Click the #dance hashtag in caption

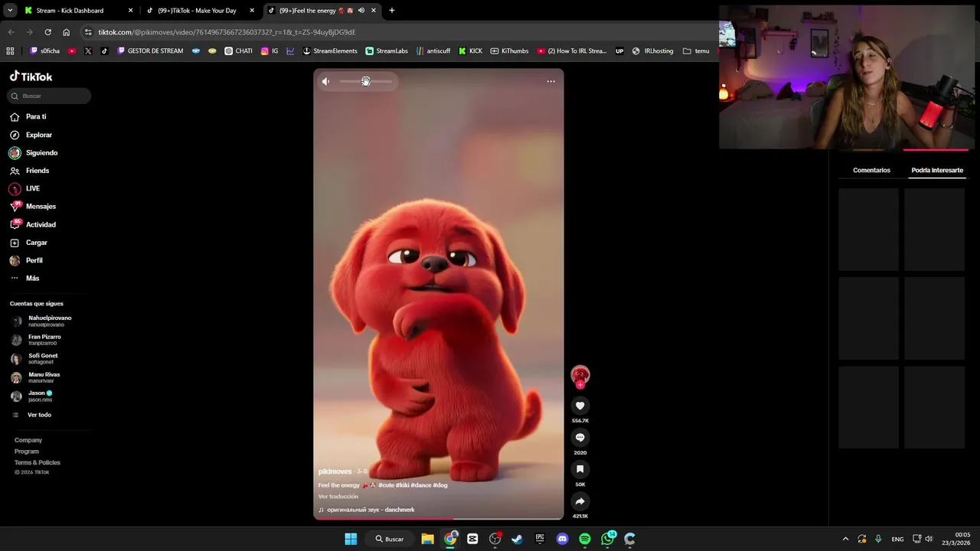420,485
